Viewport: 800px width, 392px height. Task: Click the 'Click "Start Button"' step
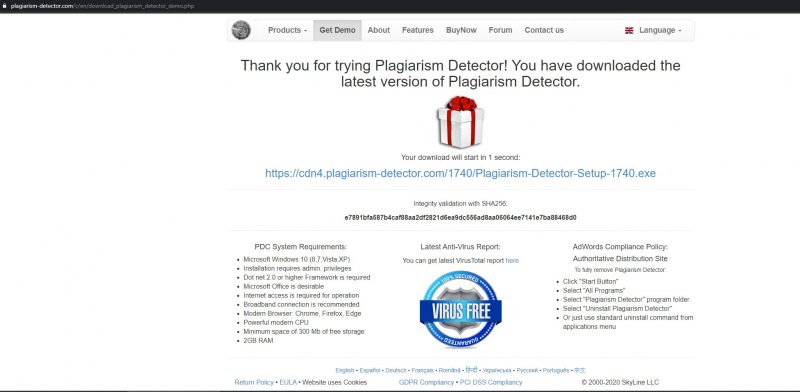tap(590, 281)
